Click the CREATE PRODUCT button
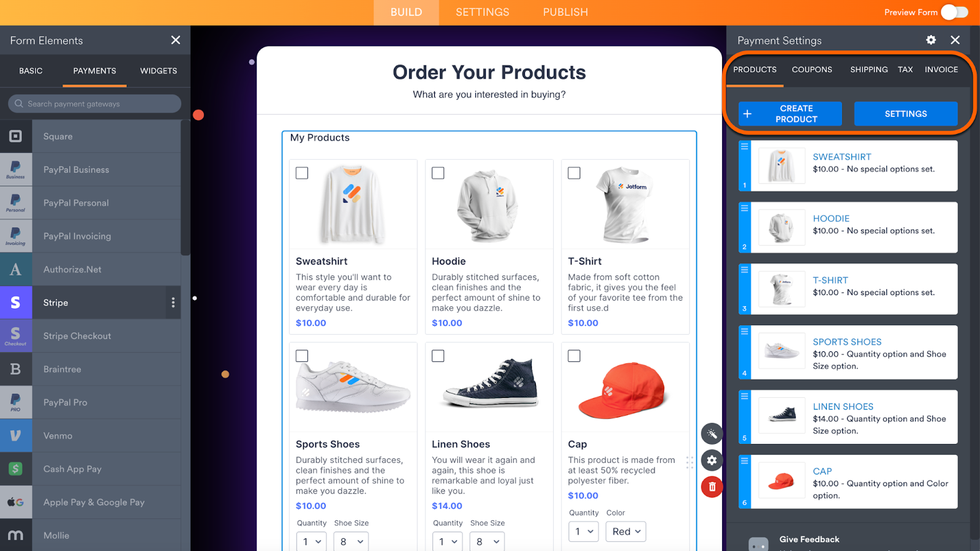This screenshot has height=551, width=980. (x=790, y=114)
